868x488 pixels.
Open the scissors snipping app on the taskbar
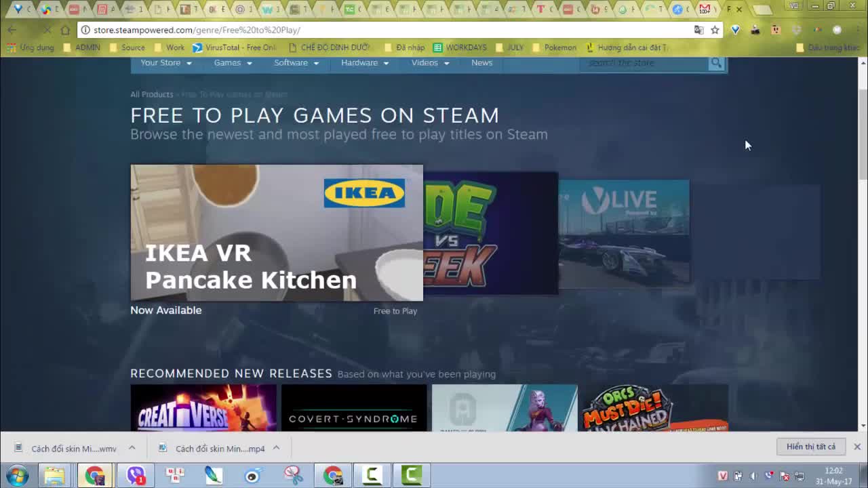click(x=293, y=476)
